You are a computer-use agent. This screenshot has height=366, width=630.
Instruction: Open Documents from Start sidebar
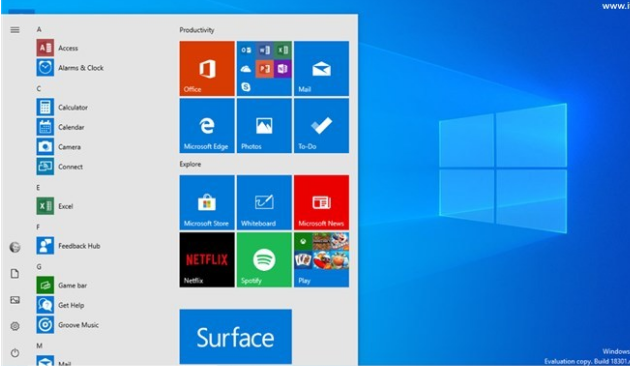(x=15, y=274)
